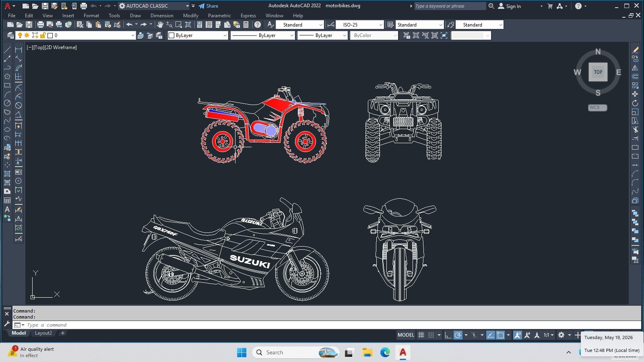Click the Sign In button
The width and height of the screenshot is (644, 362).
[x=510, y=6]
